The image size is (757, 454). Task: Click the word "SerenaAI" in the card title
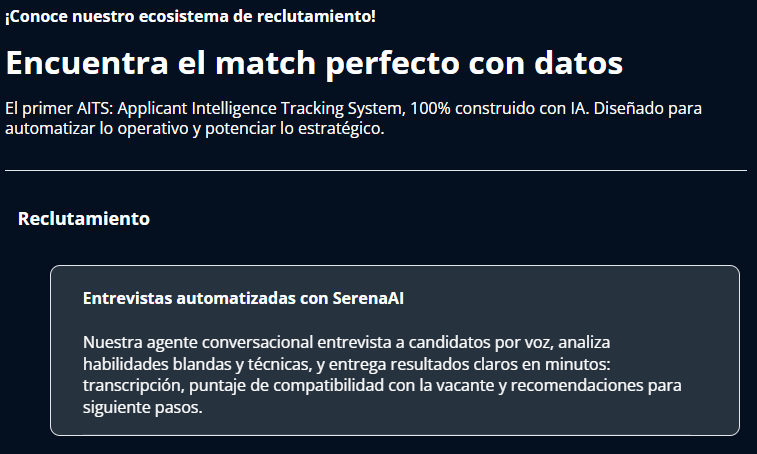coord(368,298)
